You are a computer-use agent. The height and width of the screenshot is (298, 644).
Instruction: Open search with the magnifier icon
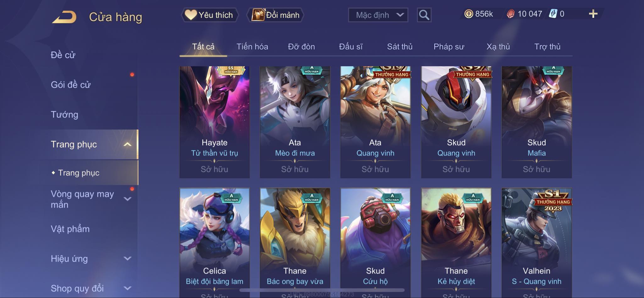click(424, 15)
